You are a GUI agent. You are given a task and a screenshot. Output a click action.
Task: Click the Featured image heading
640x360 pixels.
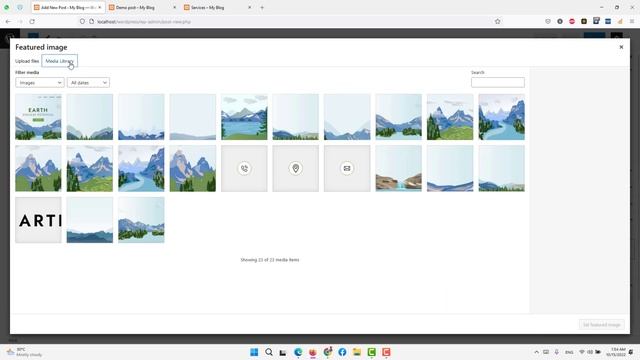tap(41, 47)
